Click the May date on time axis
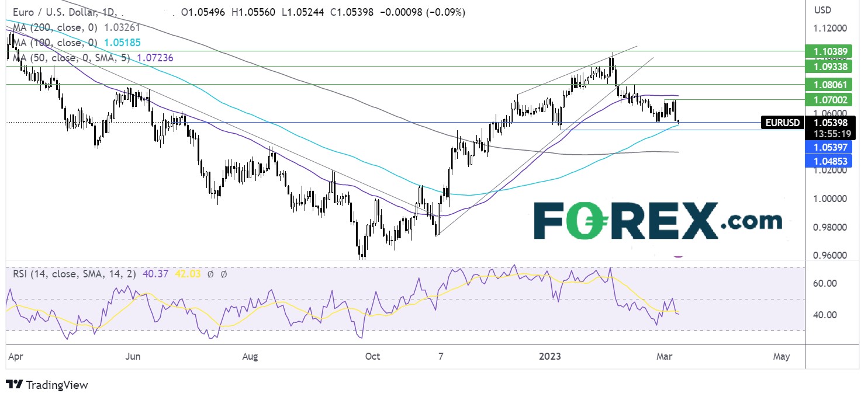Image resolution: width=868 pixels, height=400 pixels. click(781, 356)
